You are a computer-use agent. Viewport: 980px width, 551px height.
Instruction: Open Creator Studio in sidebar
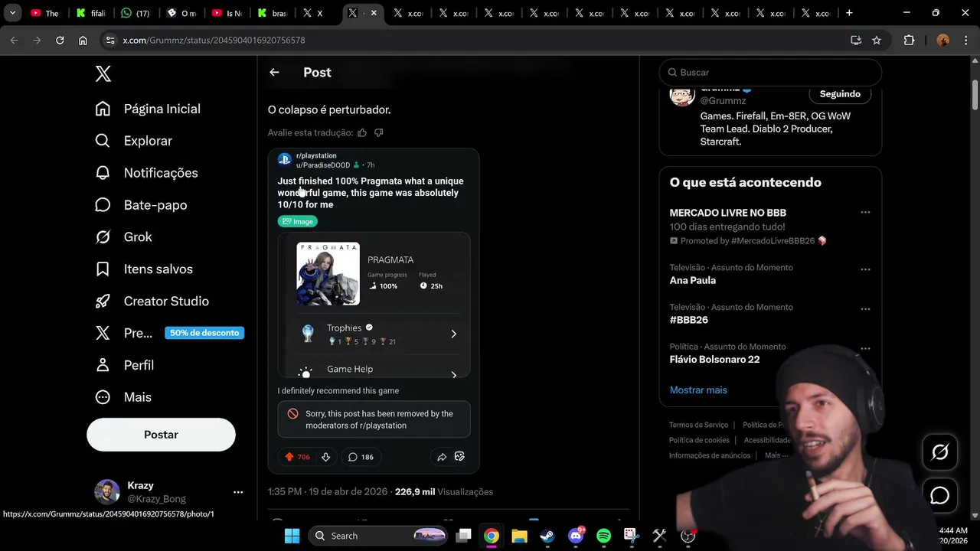click(x=152, y=302)
